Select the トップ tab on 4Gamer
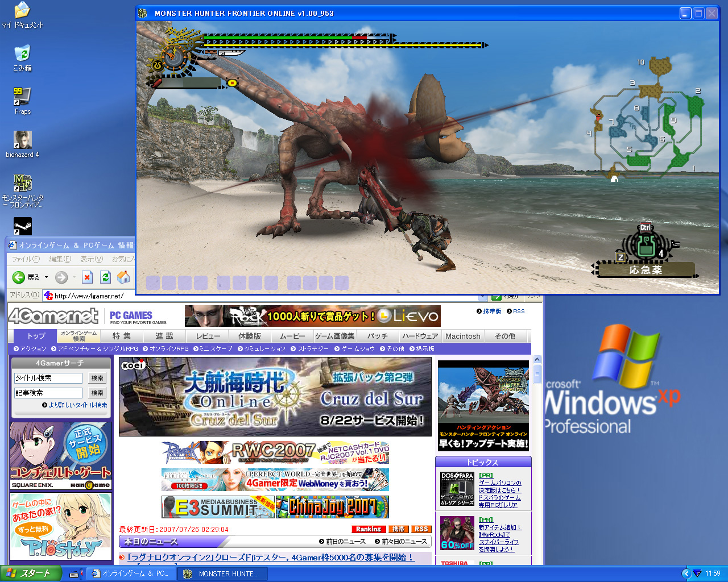 [36, 336]
